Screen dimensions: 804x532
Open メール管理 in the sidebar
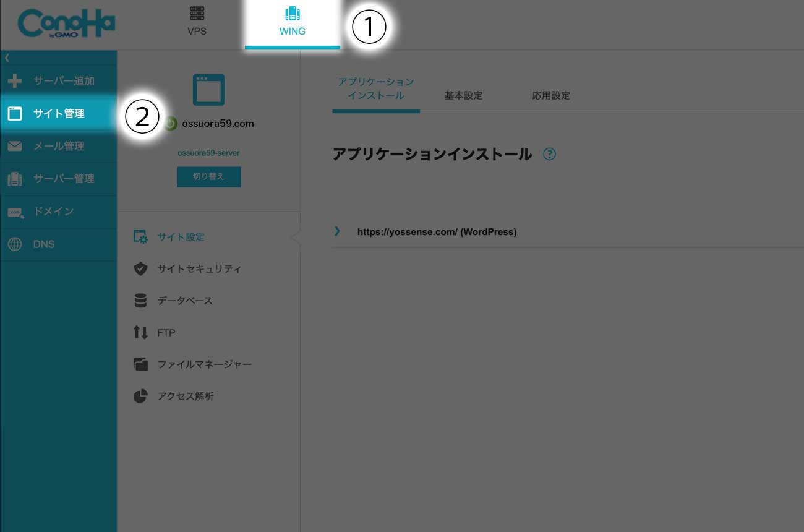tap(58, 147)
